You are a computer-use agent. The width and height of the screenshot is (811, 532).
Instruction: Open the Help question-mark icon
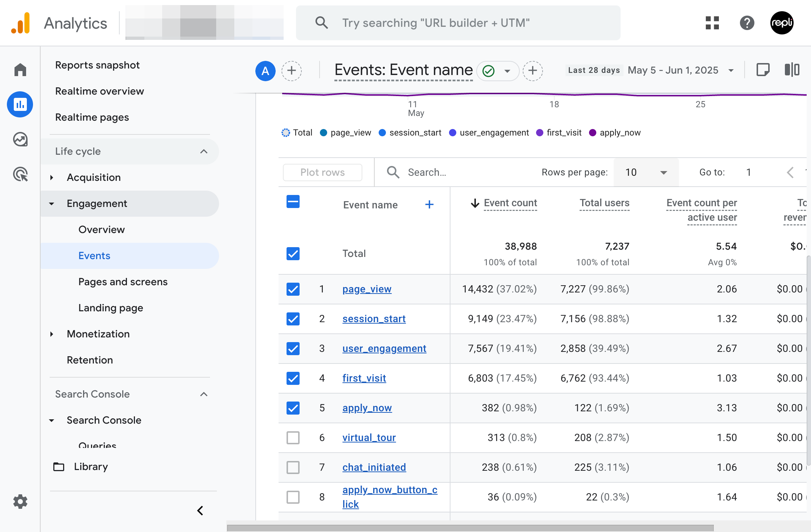(747, 23)
